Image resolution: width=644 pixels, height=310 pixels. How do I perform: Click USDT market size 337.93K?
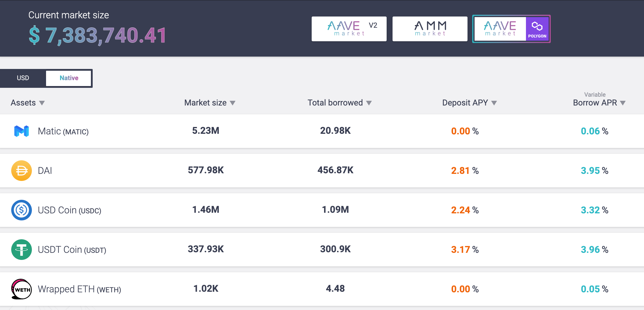coord(206,249)
